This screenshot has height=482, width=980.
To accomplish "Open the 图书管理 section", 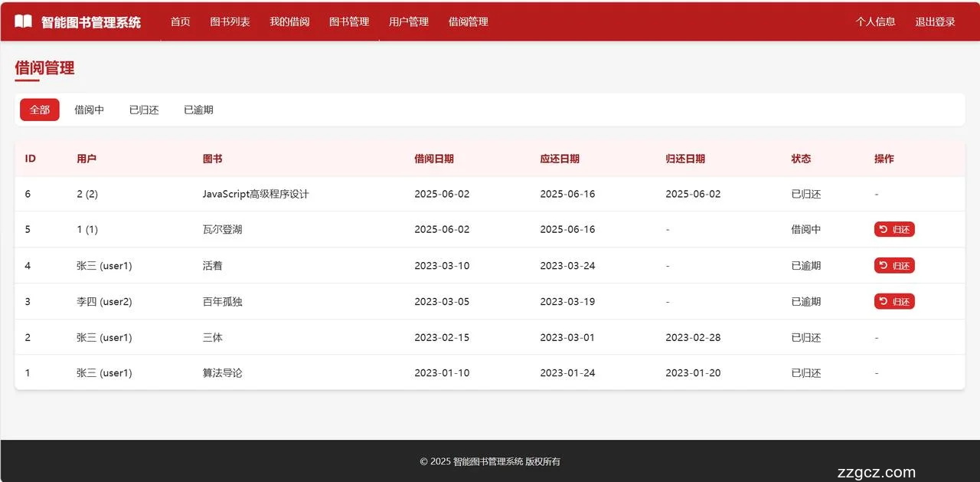I will pyautogui.click(x=348, y=21).
